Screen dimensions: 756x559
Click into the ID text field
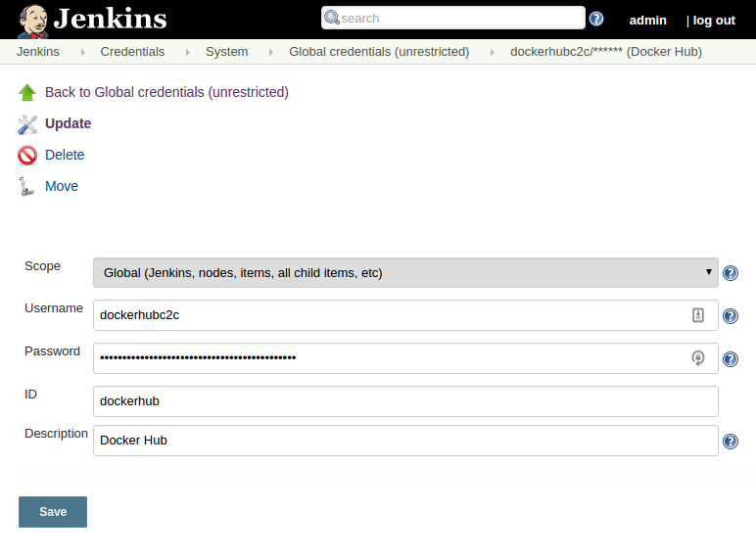tap(405, 401)
